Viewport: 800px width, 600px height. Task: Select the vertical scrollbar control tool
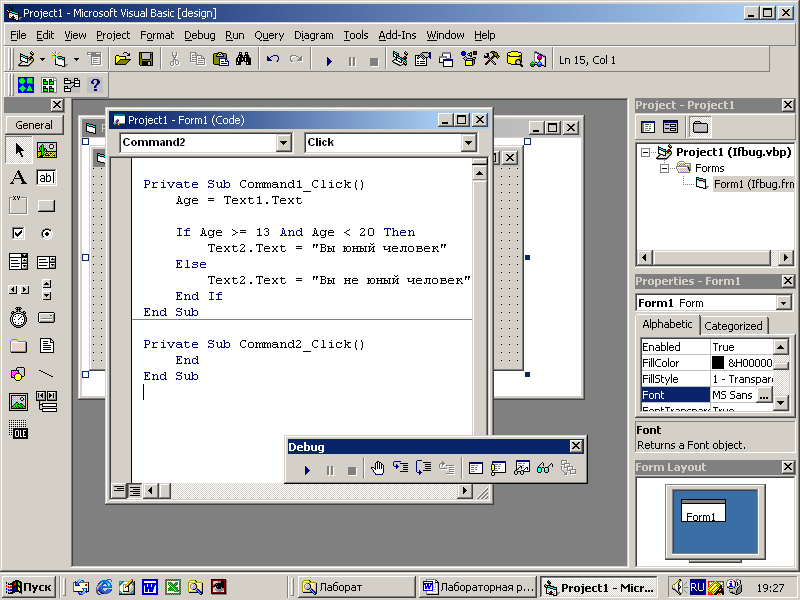click(46, 290)
